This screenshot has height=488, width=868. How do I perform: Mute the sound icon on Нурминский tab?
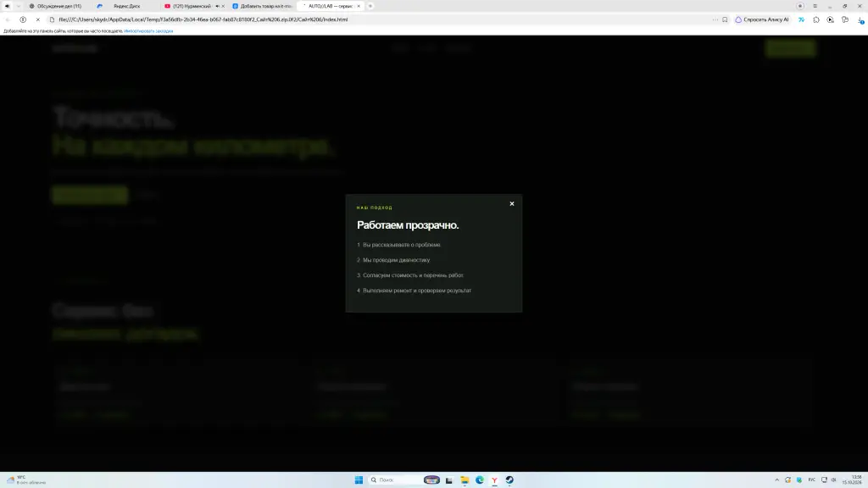coord(217,6)
